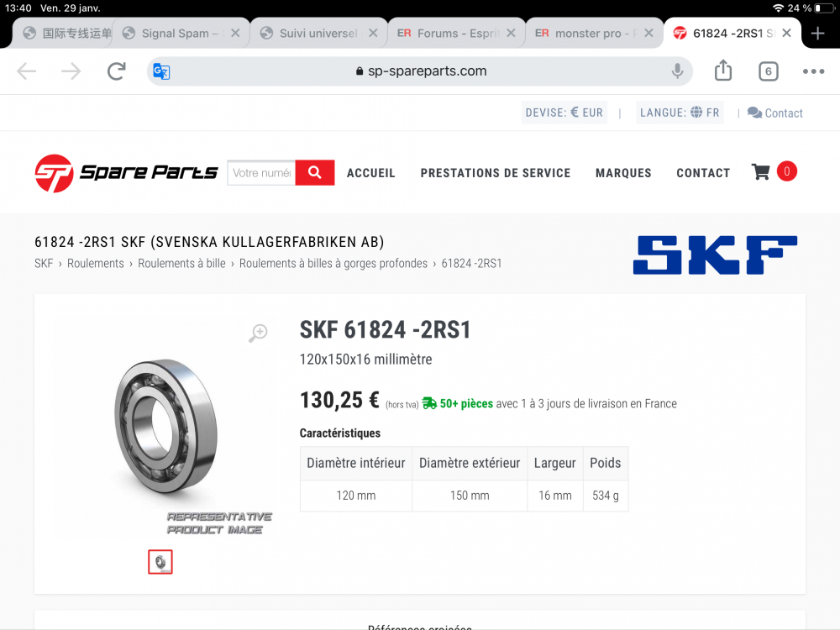Image resolution: width=840 pixels, height=630 pixels.
Task: Click the Roulements breadcrumb link
Action: (x=96, y=264)
